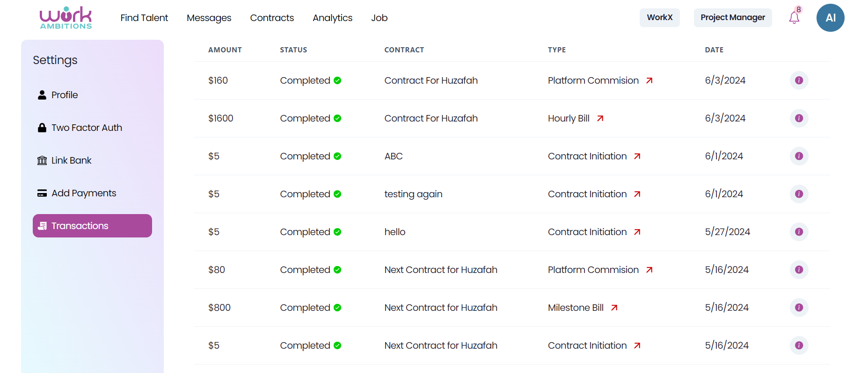Open info icon for testing again transaction

[799, 194]
